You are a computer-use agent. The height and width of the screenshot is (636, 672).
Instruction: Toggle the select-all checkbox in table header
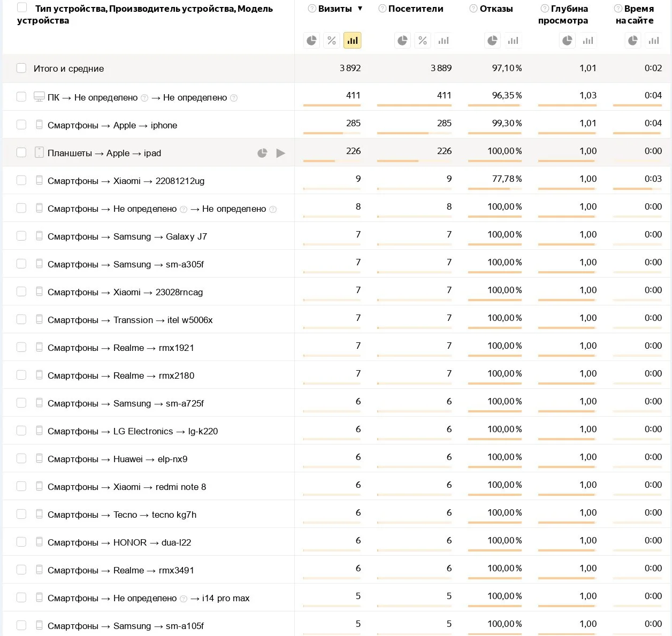(x=22, y=7)
